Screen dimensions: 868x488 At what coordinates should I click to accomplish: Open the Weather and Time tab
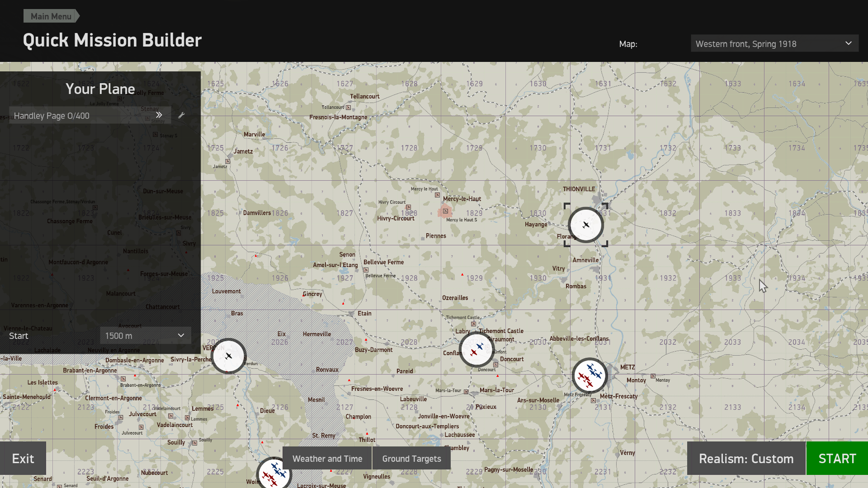[x=327, y=459]
